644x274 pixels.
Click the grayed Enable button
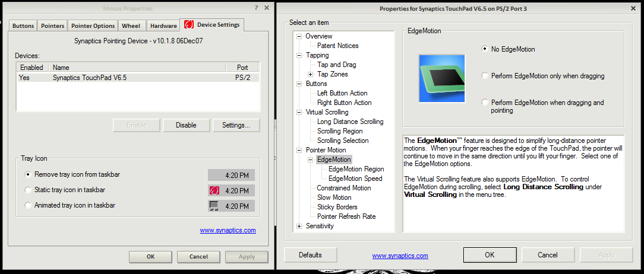pos(137,125)
